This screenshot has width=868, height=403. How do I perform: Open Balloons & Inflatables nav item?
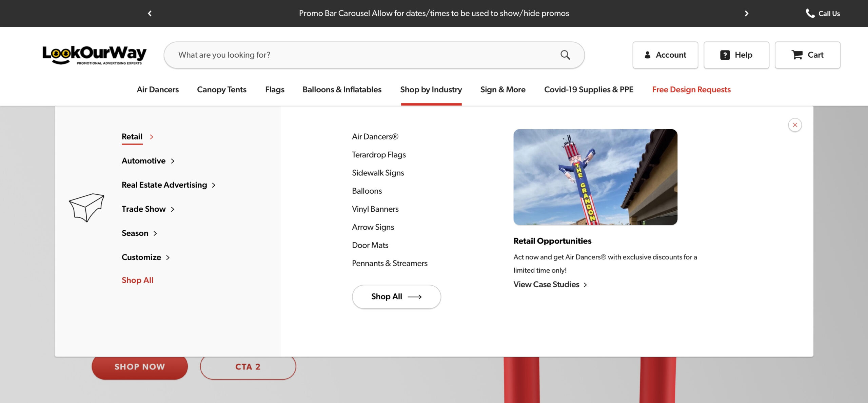click(x=342, y=90)
